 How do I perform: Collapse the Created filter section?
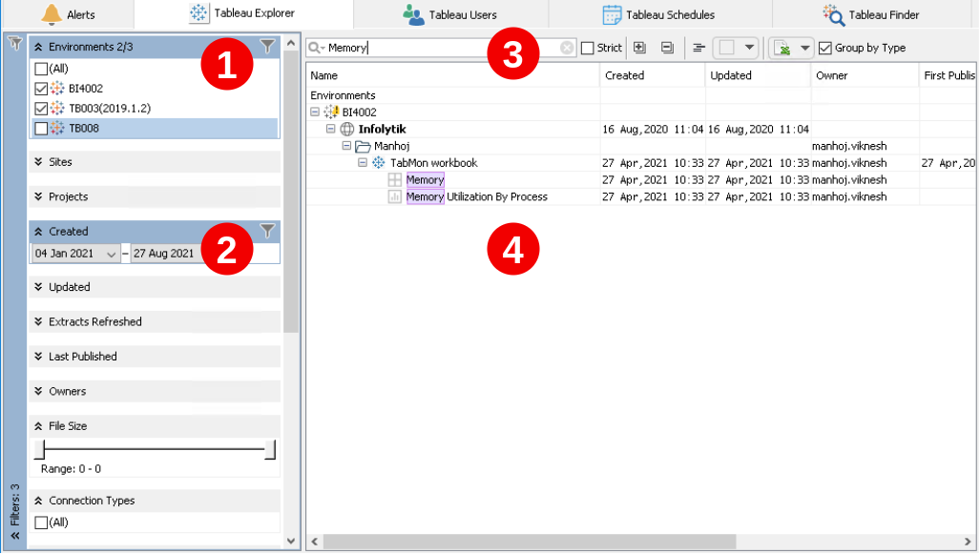(x=38, y=232)
